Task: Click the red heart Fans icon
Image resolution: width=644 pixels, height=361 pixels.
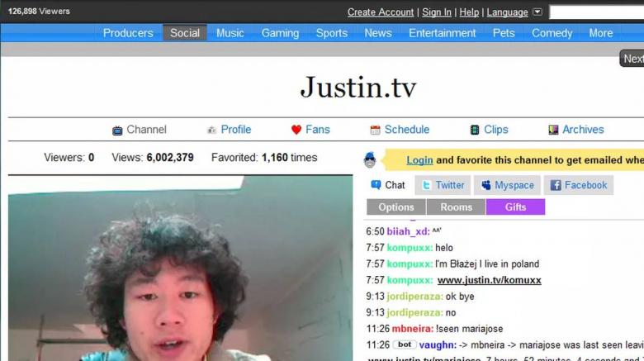Action: [x=296, y=130]
